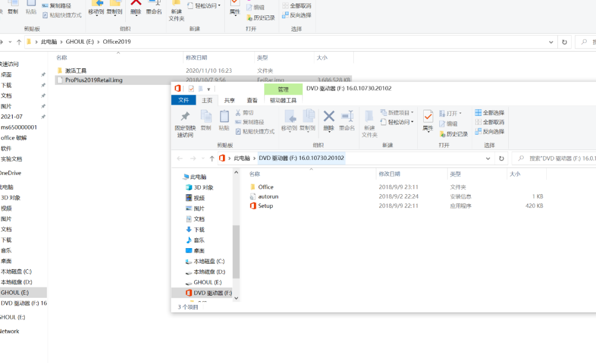Switch to Home tab in DVD window
596x364 pixels.
[x=207, y=100]
